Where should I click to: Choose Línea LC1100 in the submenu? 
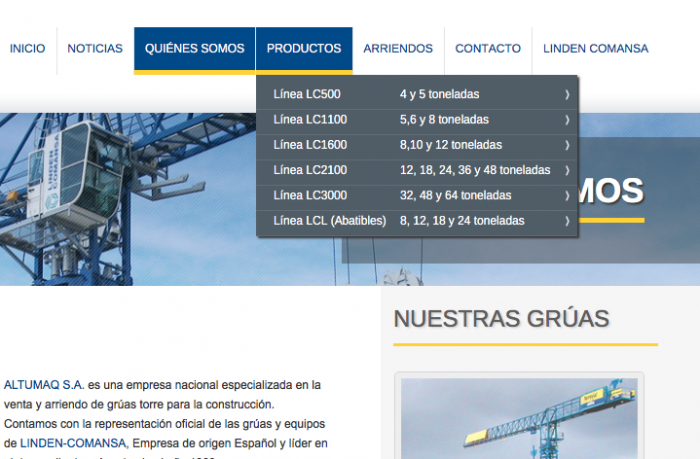pyautogui.click(x=310, y=120)
